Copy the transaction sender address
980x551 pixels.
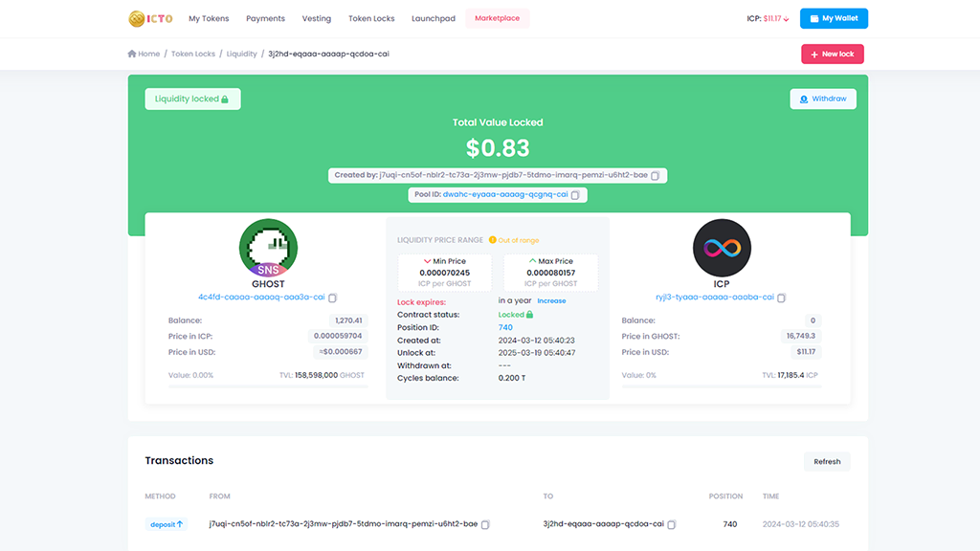[x=485, y=524]
